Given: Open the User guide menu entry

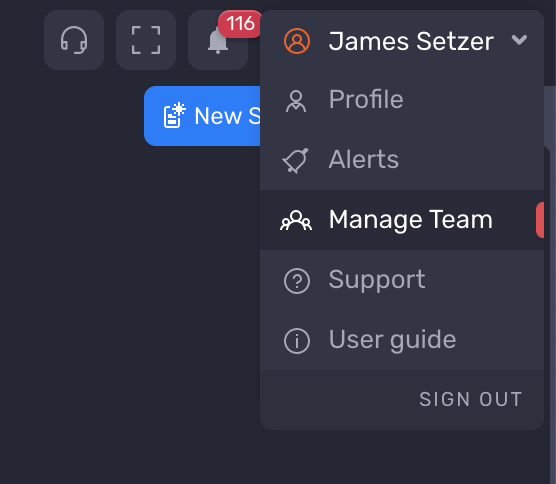Looking at the screenshot, I should coord(402,340).
